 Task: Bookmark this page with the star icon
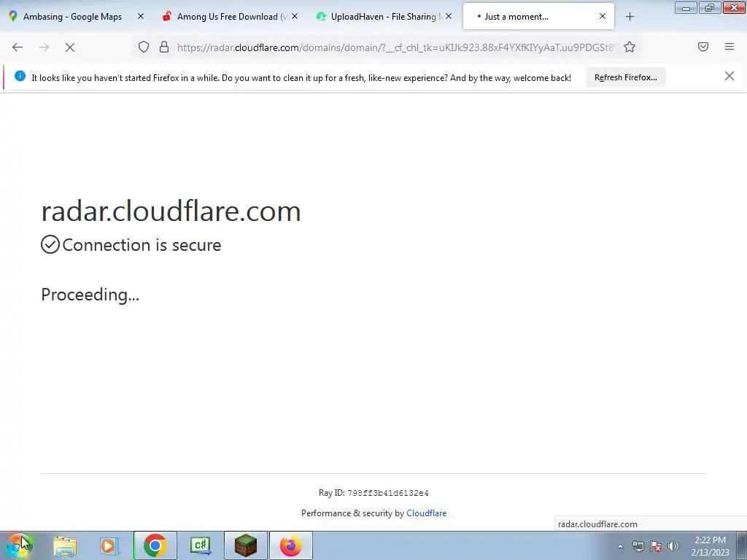click(630, 47)
